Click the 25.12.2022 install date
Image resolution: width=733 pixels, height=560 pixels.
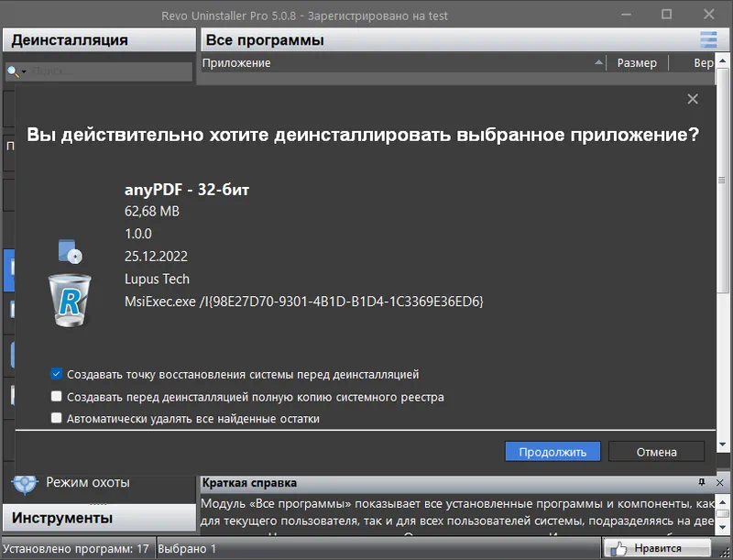[x=156, y=257]
